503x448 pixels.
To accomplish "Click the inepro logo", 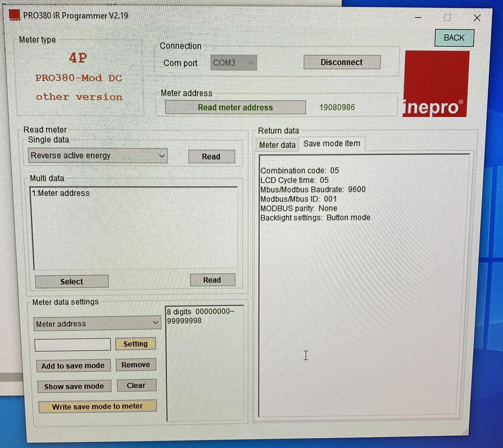I will [x=436, y=84].
